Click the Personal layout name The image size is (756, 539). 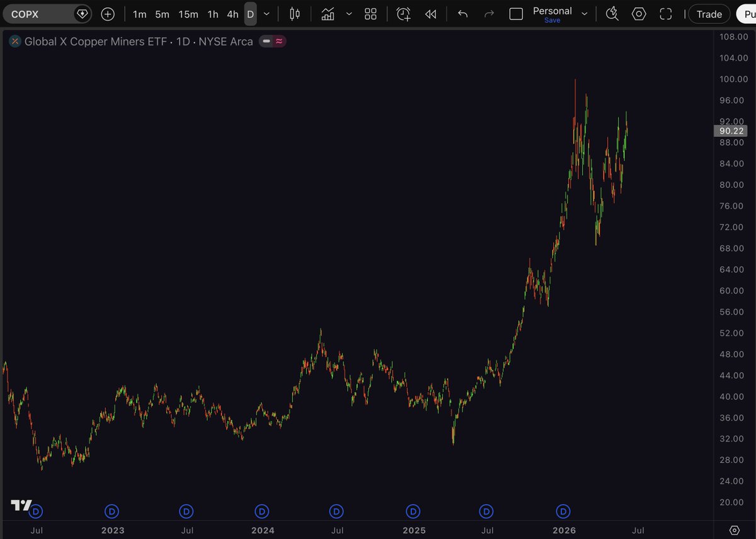[553, 11]
